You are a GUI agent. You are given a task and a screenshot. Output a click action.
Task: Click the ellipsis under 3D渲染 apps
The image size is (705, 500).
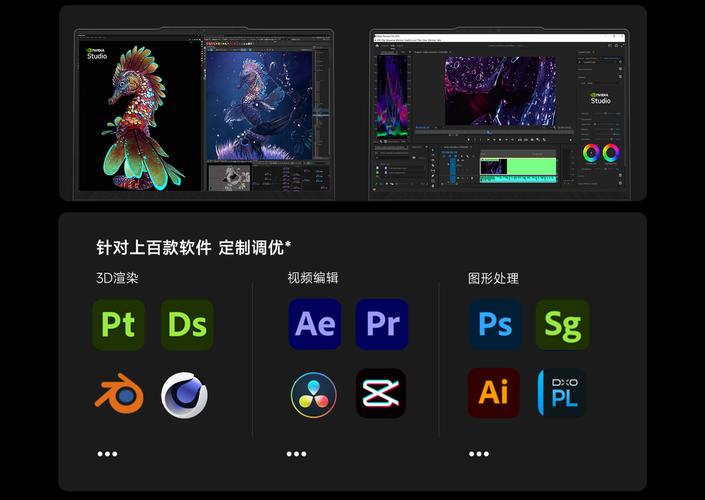107,454
